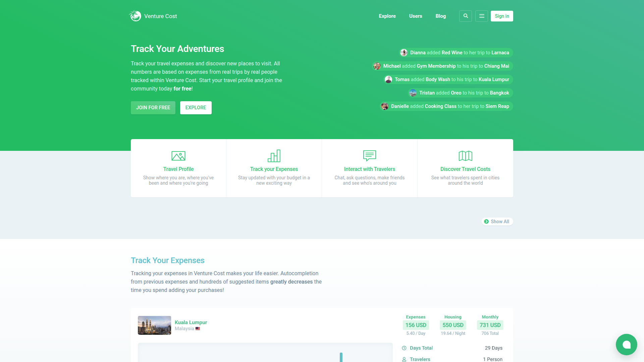Click Gym Membership in Michael's feed entry
This screenshot has width=644, height=362.
point(436,66)
